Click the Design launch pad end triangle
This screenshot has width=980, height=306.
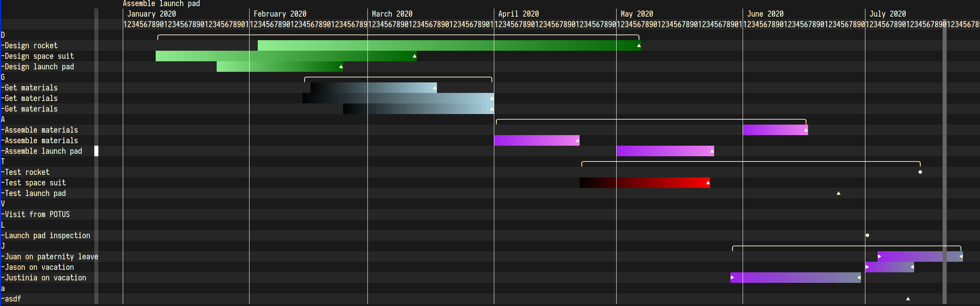coord(341,67)
